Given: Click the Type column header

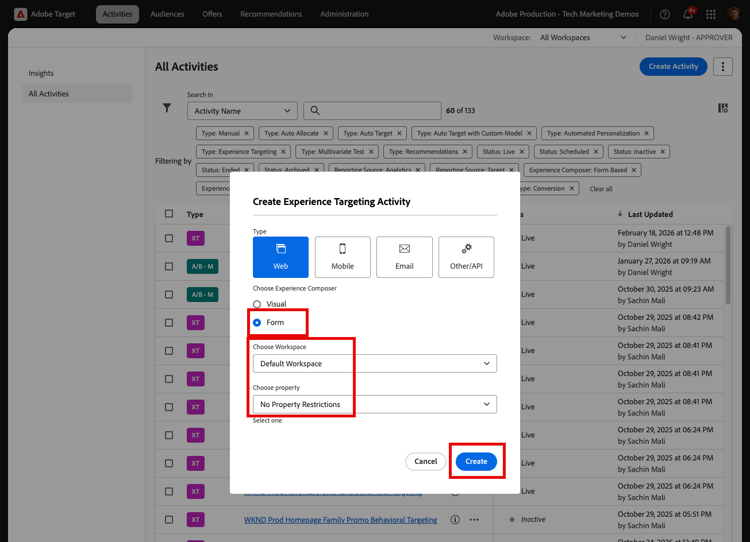Looking at the screenshot, I should point(195,214).
